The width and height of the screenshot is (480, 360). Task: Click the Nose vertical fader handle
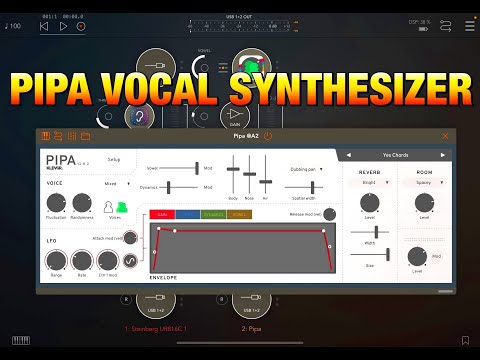click(249, 174)
